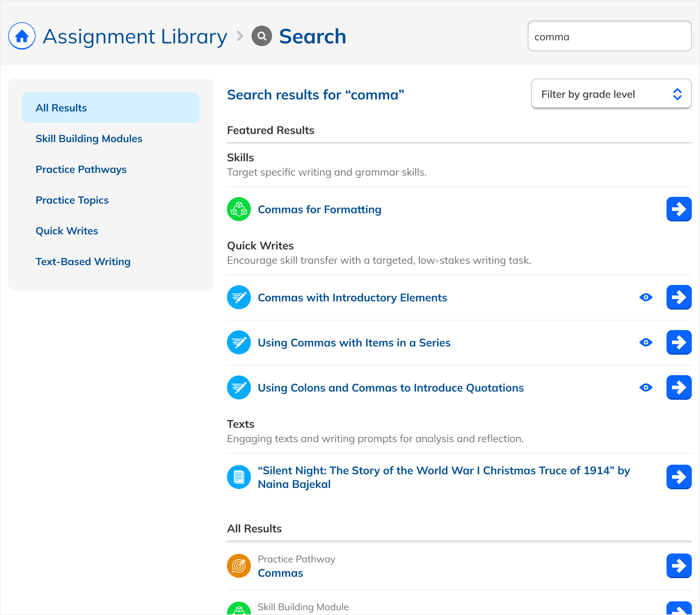Go to Assignment Library breadcrumb
Viewport: 700px width, 615px height.
[135, 36]
